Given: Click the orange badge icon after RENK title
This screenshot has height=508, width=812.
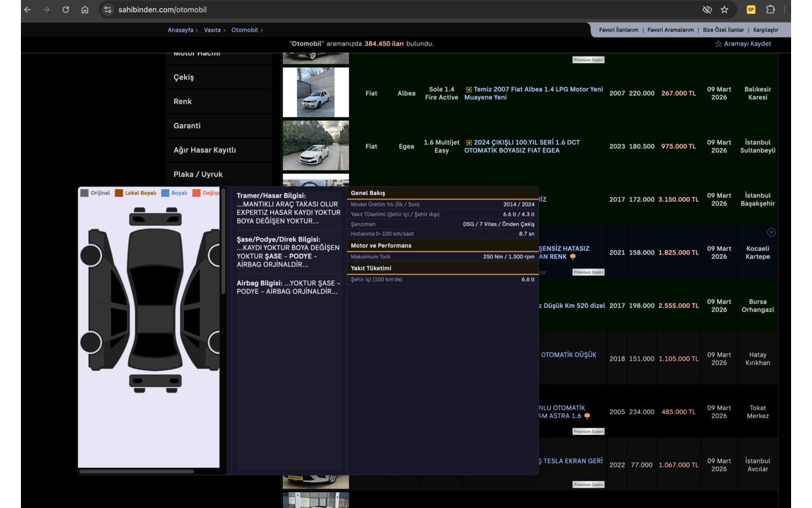Looking at the screenshot, I should coord(573,257).
